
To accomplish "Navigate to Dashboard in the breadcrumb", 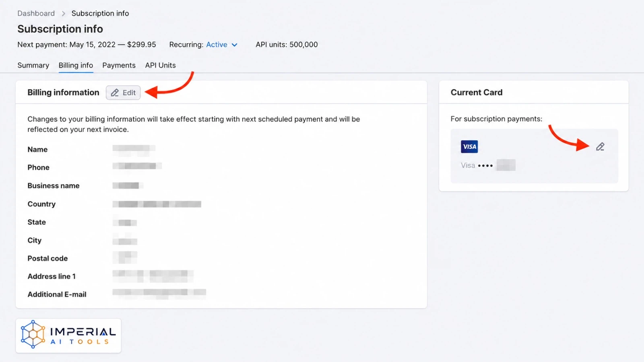I will (36, 13).
